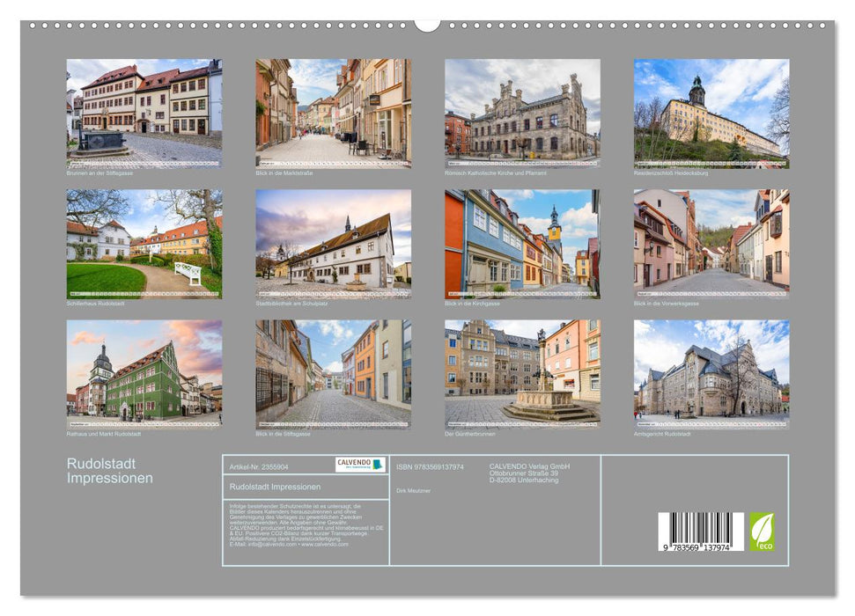Select caption 'Blick in die Stiftsgasse'
Viewport: 855px width, 616px height.
283,435
